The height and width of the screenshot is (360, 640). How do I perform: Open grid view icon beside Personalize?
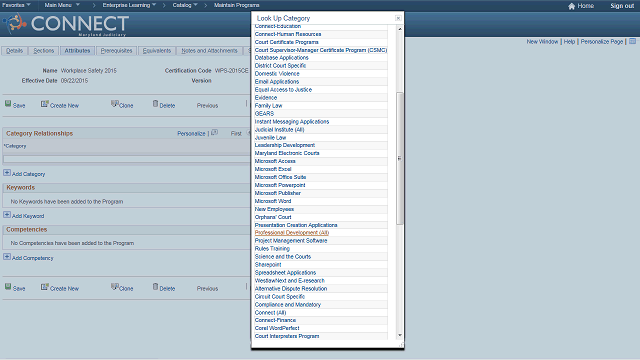(215, 133)
